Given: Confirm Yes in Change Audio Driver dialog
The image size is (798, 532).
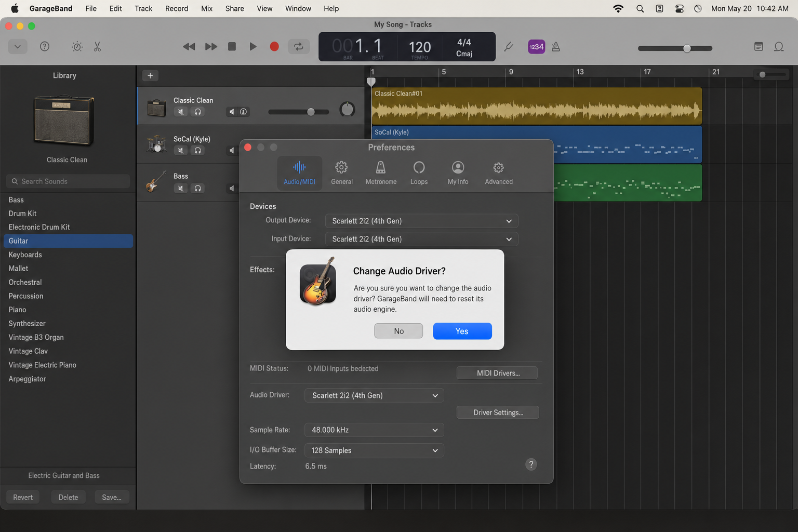Looking at the screenshot, I should [x=462, y=331].
